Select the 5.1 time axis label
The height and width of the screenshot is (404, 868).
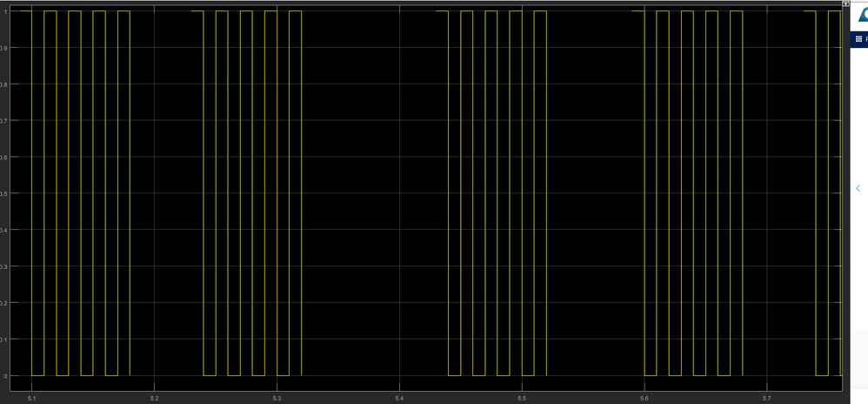pyautogui.click(x=31, y=398)
